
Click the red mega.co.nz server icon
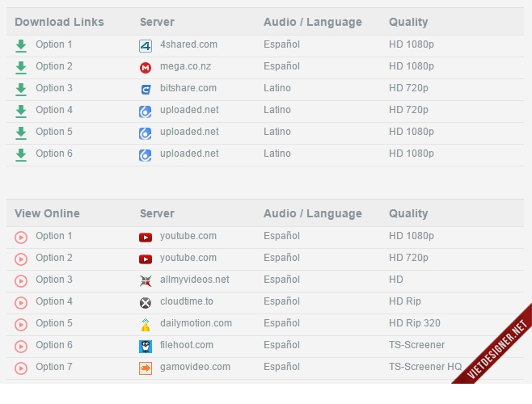[146, 68]
